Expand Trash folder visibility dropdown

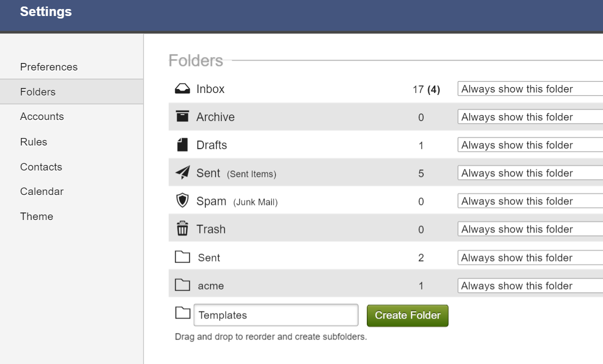pyautogui.click(x=530, y=229)
